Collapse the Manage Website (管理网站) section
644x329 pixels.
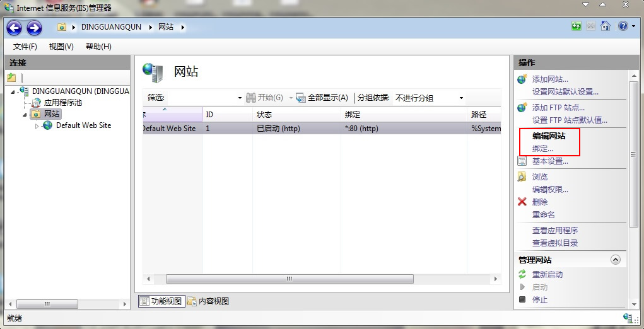616,260
